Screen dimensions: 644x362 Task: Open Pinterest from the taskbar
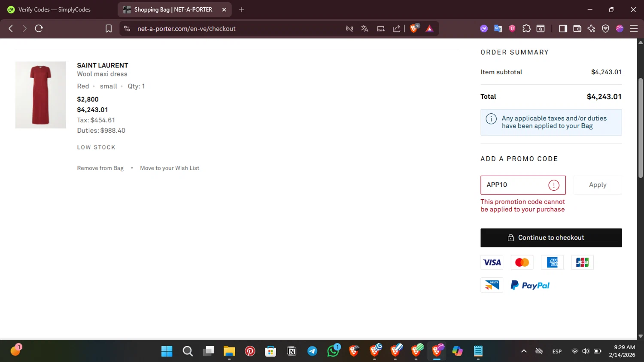point(250,351)
